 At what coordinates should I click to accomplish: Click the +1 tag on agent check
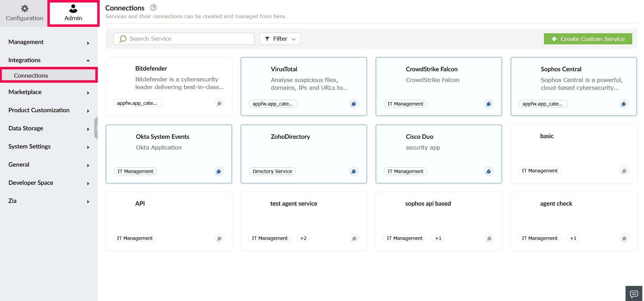point(573,238)
